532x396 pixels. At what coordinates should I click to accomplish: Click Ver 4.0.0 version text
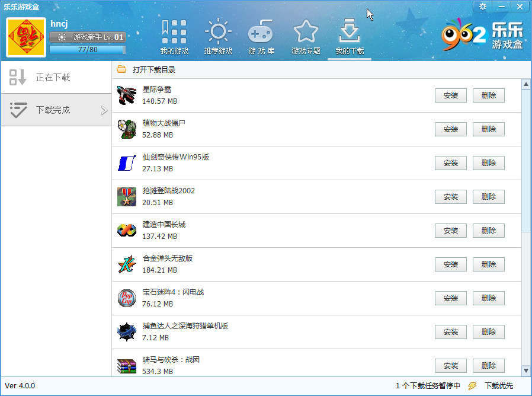tap(20, 386)
